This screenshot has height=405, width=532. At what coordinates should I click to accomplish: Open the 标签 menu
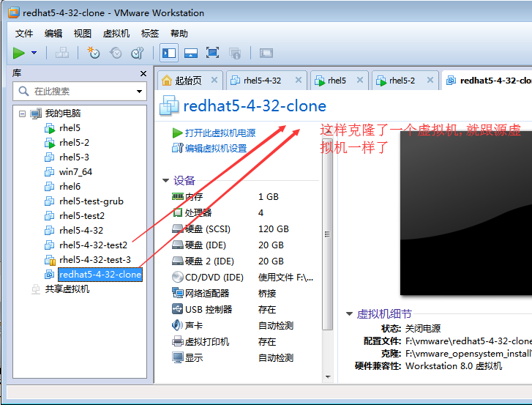coord(149,34)
